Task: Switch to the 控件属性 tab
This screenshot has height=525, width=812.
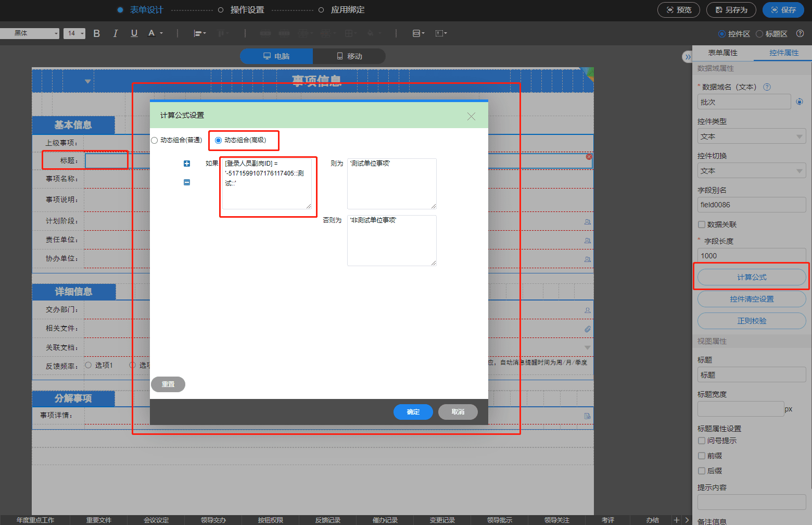Action: coord(783,53)
